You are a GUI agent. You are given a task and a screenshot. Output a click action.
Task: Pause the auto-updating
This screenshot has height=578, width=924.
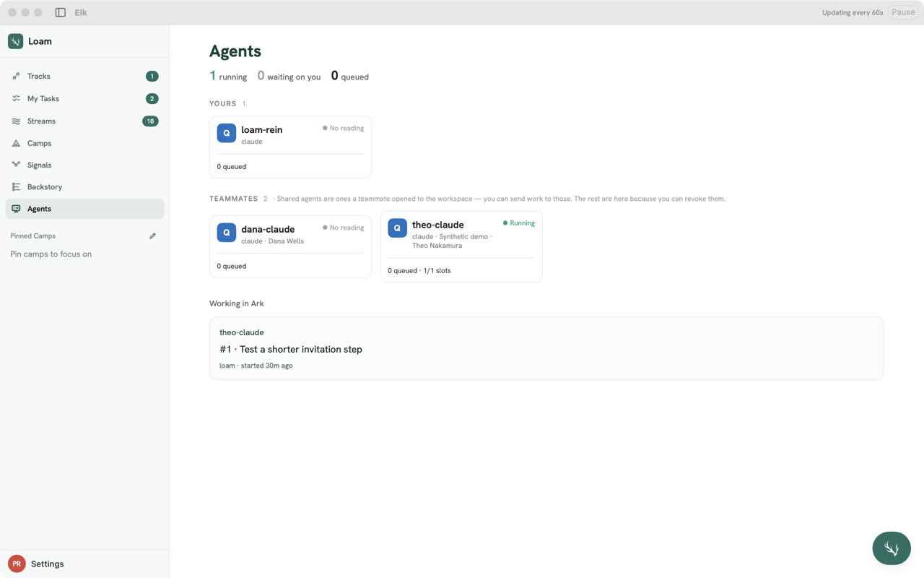[x=903, y=12]
